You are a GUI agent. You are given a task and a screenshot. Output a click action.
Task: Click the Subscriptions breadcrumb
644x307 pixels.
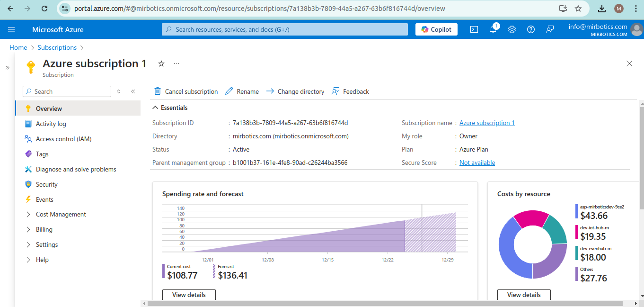tap(57, 47)
